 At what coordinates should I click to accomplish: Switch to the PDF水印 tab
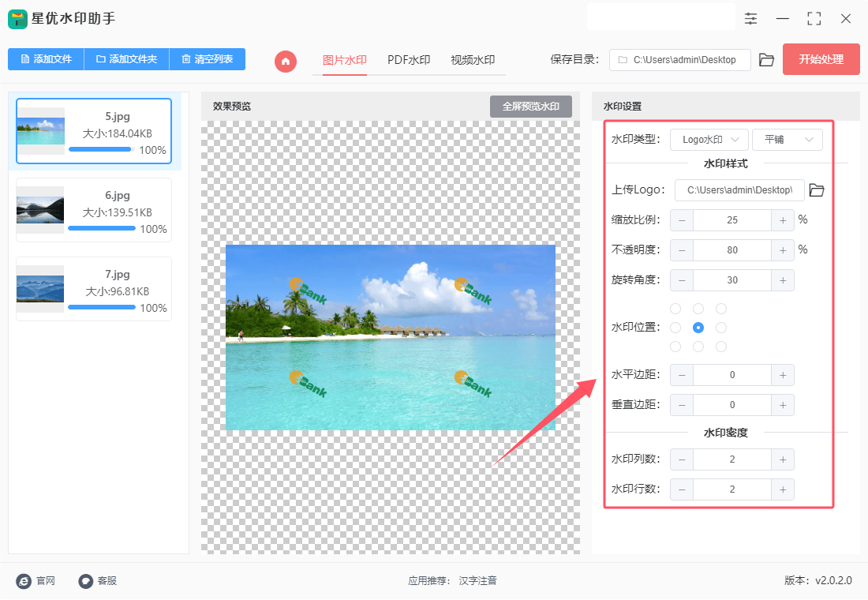point(409,60)
